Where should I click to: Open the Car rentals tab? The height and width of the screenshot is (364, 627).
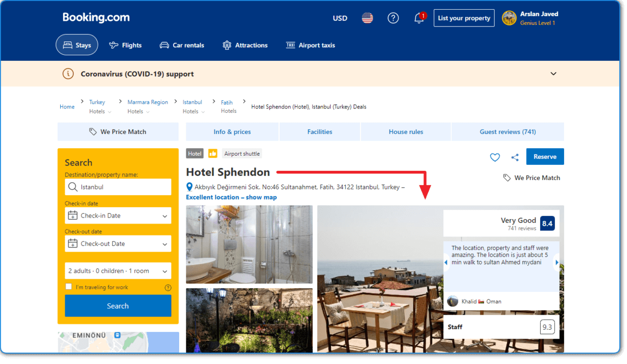coord(182,45)
